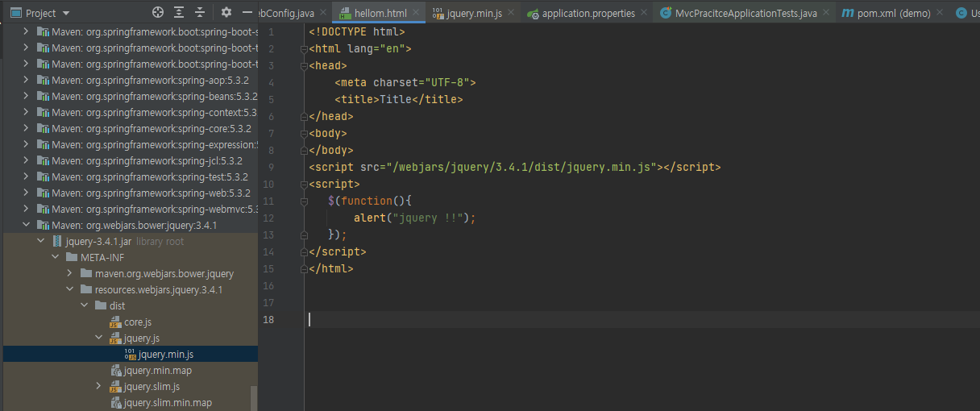Click the Collapse All icon in Project panel
Viewport: 980px width, 411px height.
pos(200,13)
